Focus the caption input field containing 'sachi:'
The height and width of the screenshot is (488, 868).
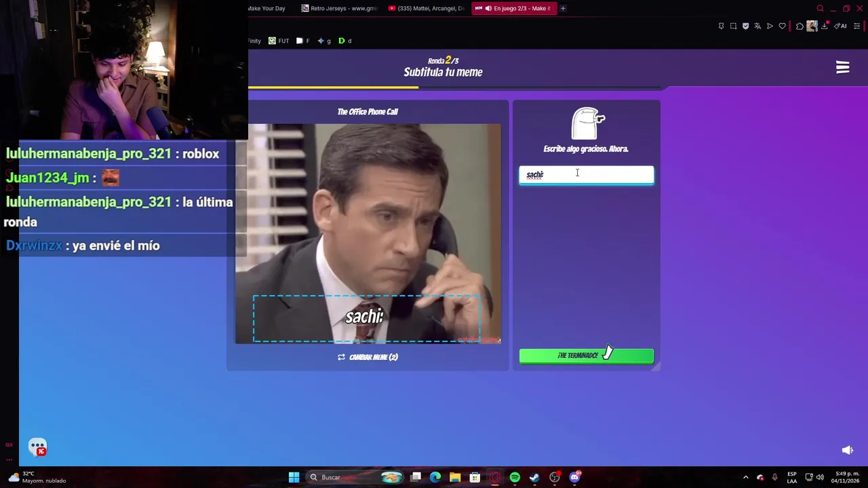[587, 175]
